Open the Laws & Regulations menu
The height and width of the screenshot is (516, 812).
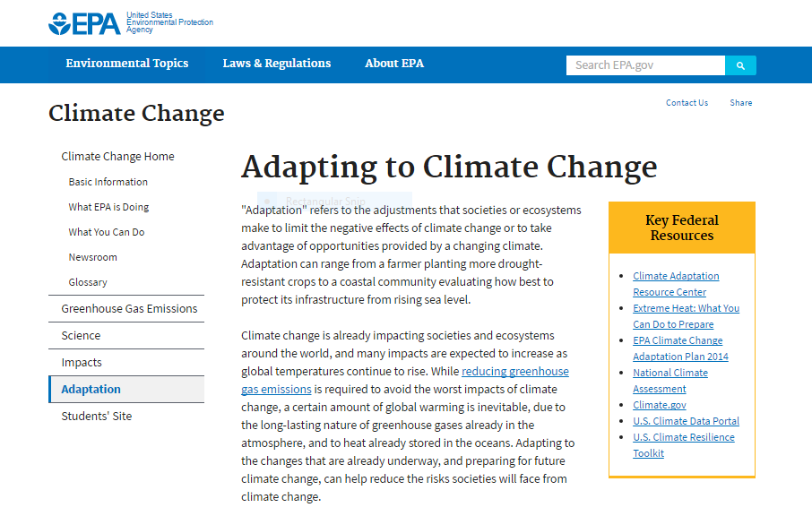pyautogui.click(x=277, y=64)
